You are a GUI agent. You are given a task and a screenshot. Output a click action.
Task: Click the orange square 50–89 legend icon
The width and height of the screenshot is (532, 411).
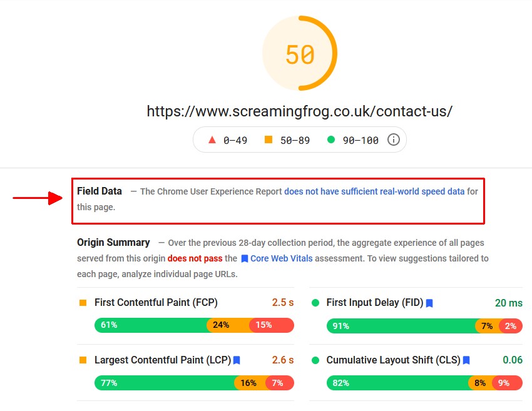[x=269, y=140]
